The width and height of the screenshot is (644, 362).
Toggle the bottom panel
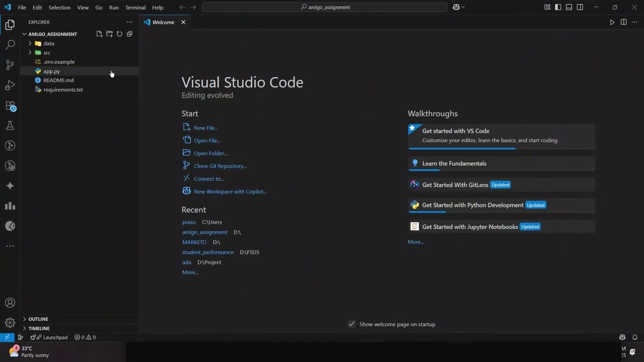point(569,7)
